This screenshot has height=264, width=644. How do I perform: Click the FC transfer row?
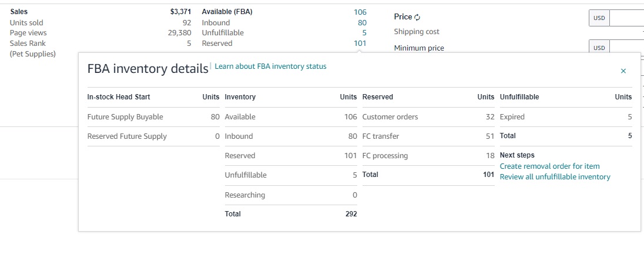(x=428, y=136)
